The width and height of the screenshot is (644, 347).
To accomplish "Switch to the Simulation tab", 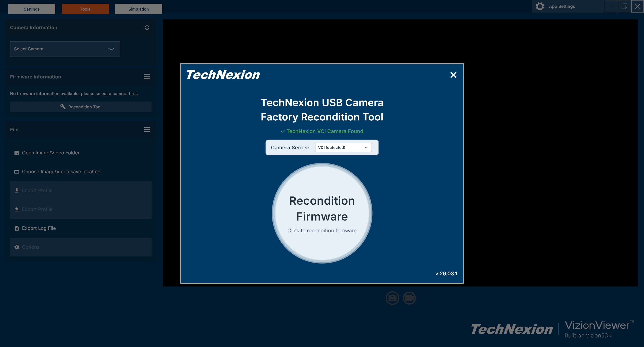I will pos(138,9).
